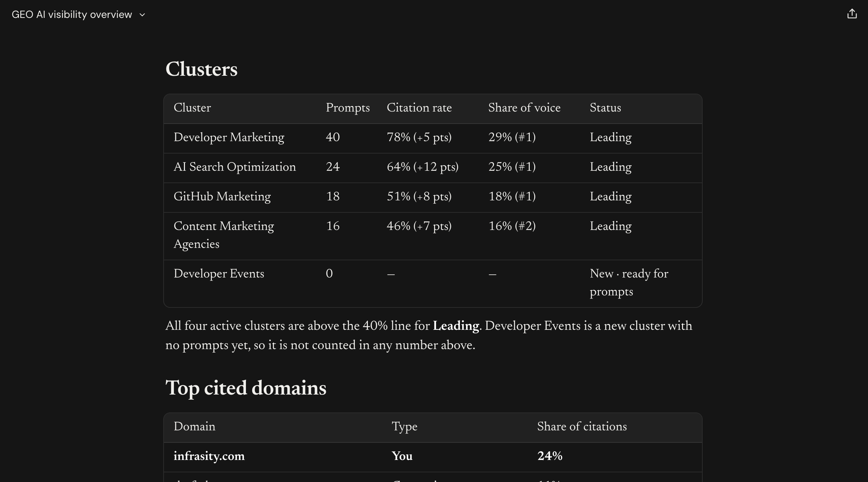Screen dimensions: 868x482
Task: Select the 'Top cited domains' heading
Action: pos(246,388)
